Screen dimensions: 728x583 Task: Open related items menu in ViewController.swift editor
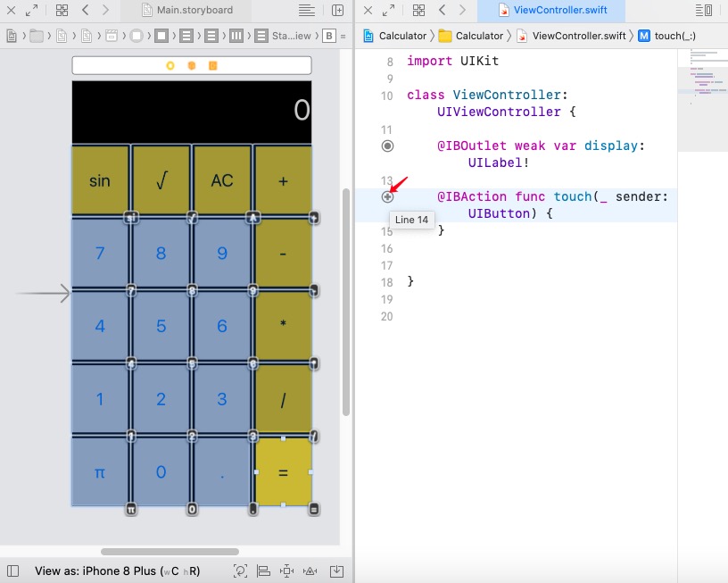(418, 10)
